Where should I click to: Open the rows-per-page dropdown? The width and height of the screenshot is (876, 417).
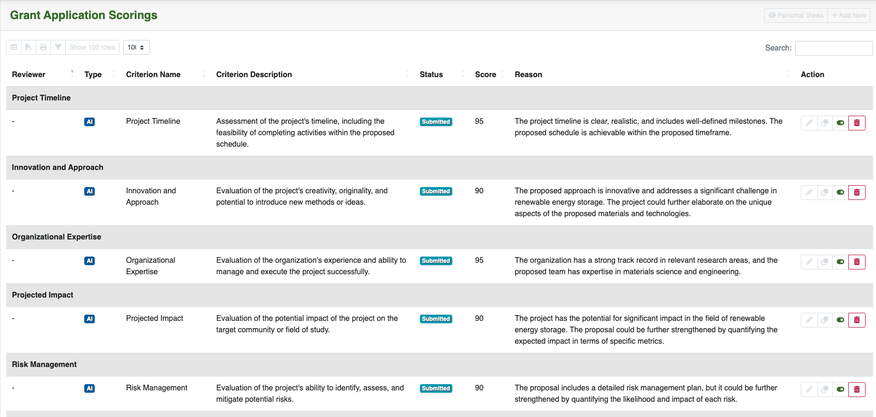(137, 47)
